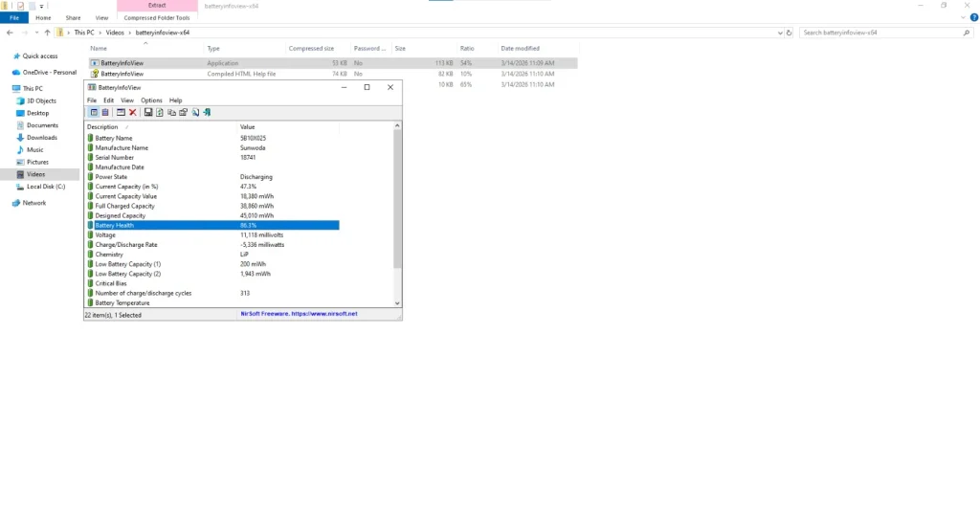Image resolution: width=980 pixels, height=512 pixels.
Task: Select the Designed Capacity row
Action: (212, 215)
